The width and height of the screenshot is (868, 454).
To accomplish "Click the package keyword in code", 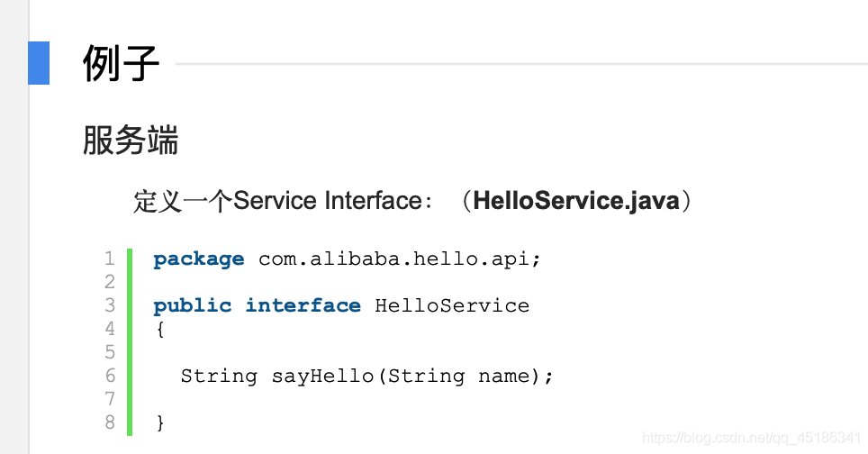I will point(199,259).
